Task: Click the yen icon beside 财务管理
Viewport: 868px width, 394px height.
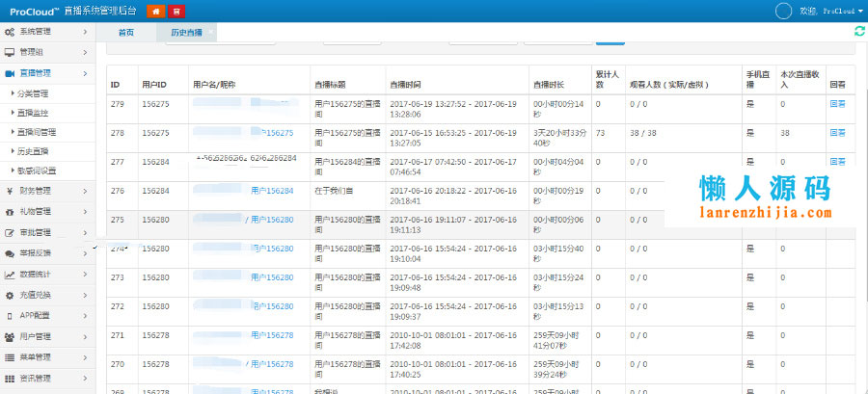Action: [10, 191]
